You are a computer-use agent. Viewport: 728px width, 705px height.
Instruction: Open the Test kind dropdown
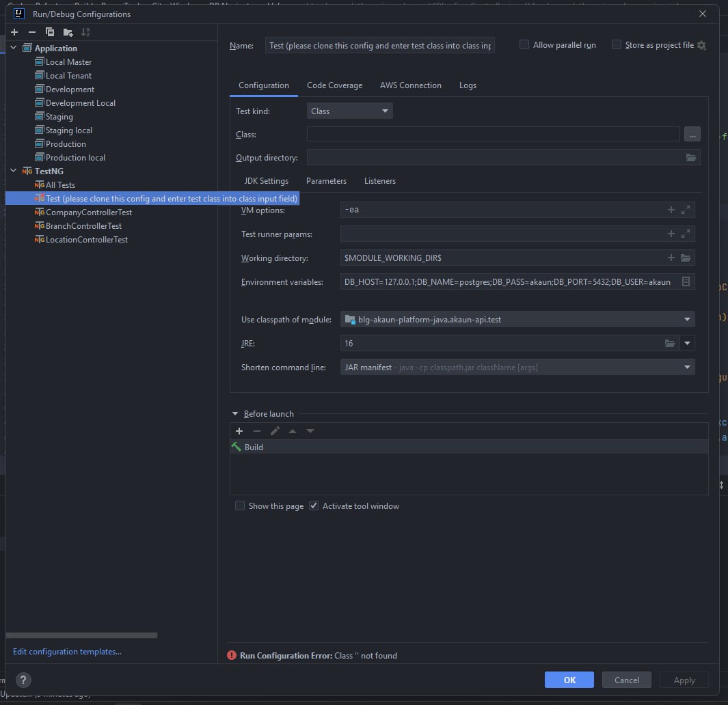pyautogui.click(x=349, y=111)
